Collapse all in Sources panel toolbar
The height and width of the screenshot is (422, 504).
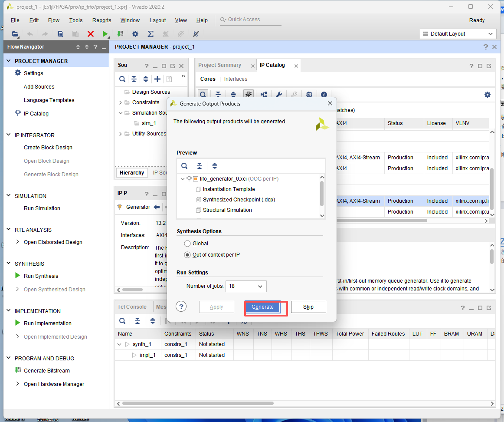[x=134, y=79]
